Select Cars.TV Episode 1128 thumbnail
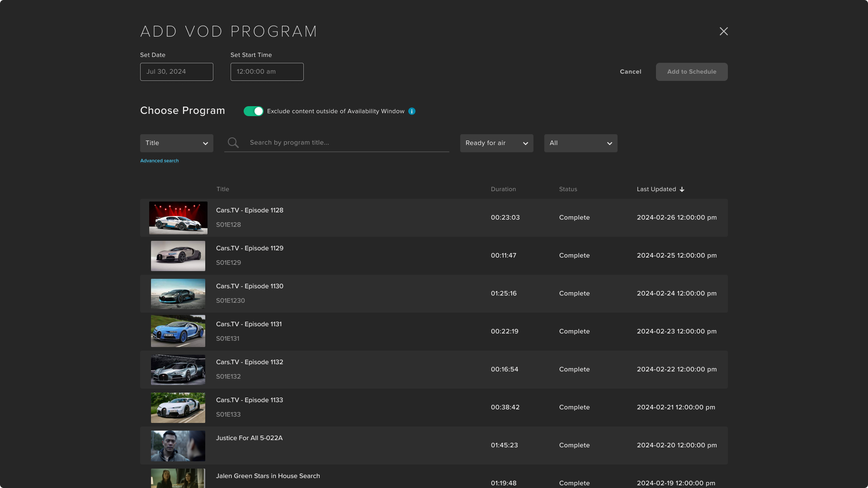The width and height of the screenshot is (868, 488). coord(178,218)
